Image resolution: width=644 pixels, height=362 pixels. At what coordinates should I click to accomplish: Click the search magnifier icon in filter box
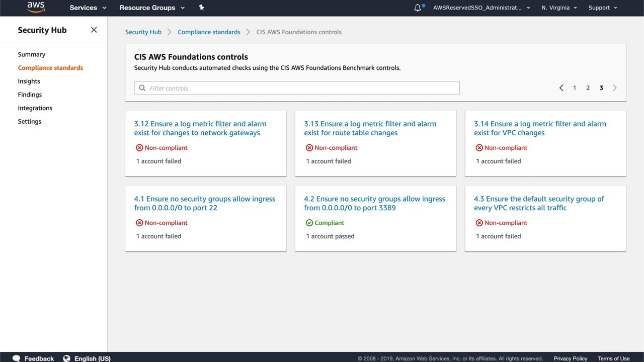point(142,88)
